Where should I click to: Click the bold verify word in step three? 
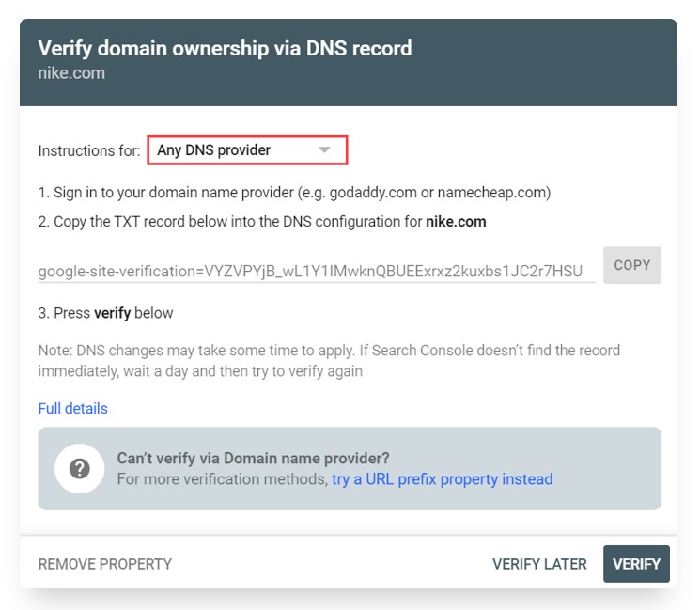(112, 313)
